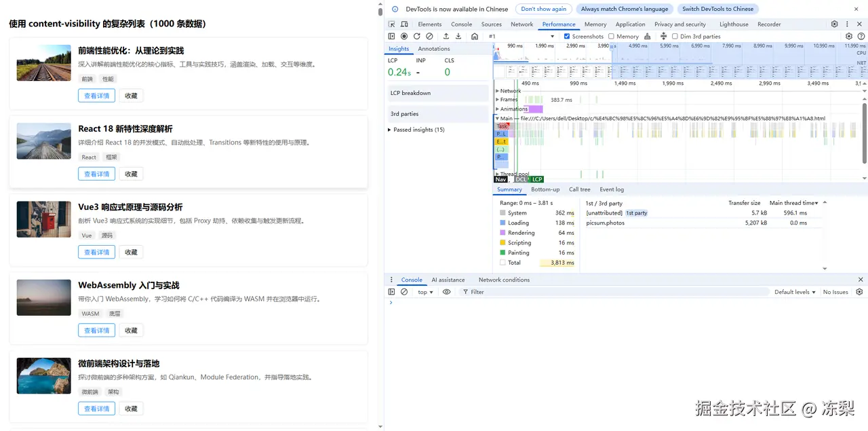Show the console sidebar icon

point(391,292)
